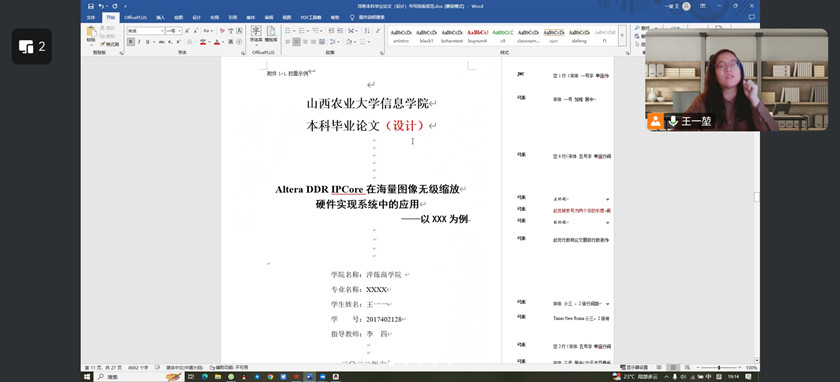Click the Windows taskbar search box

pyautogui.click(x=140, y=377)
